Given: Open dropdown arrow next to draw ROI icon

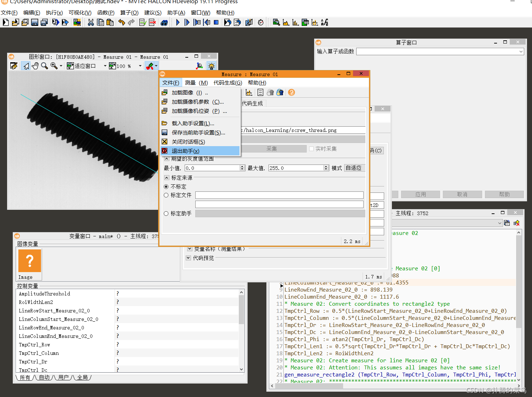Looking at the screenshot, I should (x=156, y=66).
